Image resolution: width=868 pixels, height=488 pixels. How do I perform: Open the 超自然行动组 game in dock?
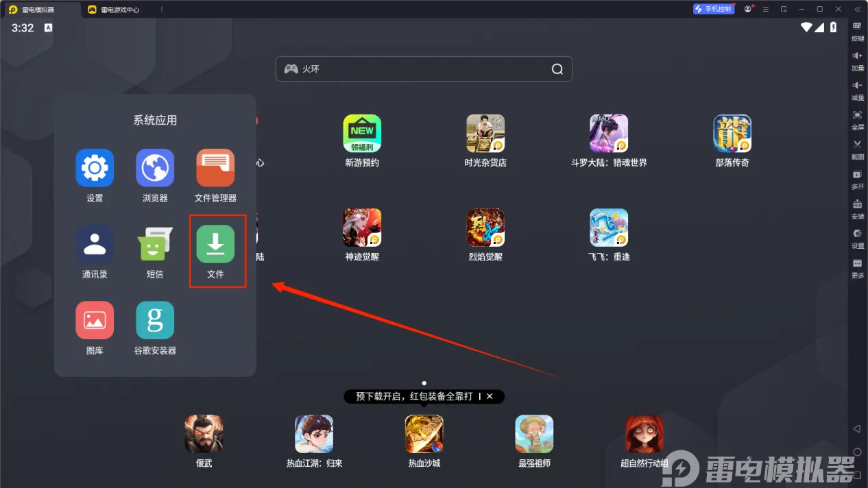point(644,434)
